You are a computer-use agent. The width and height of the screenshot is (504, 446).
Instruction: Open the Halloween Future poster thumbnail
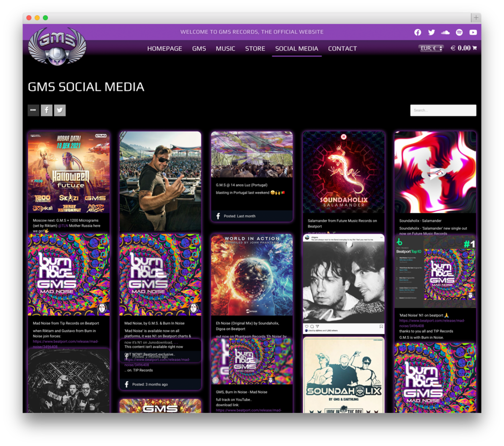coord(69,172)
